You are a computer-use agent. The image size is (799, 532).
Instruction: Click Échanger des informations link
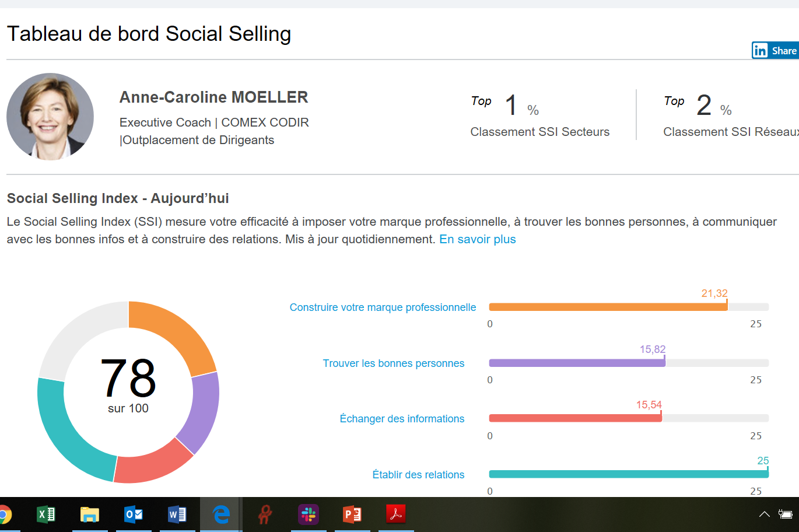click(x=402, y=419)
